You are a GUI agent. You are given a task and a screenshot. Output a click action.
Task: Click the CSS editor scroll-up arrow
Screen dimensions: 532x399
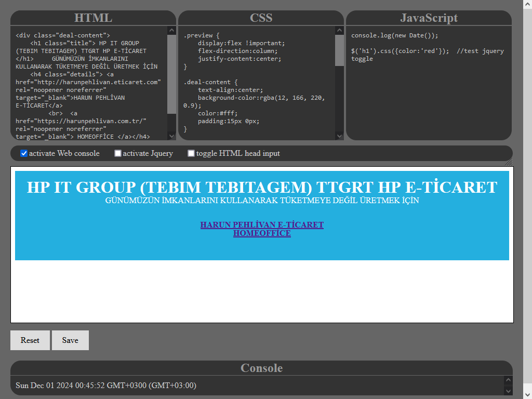(339, 31)
